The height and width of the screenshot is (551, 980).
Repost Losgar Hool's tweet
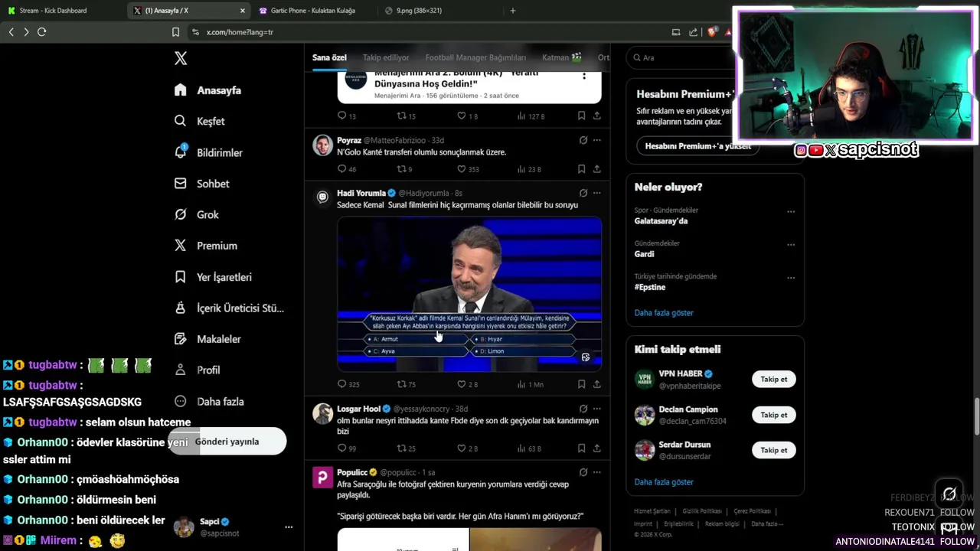pos(401,448)
